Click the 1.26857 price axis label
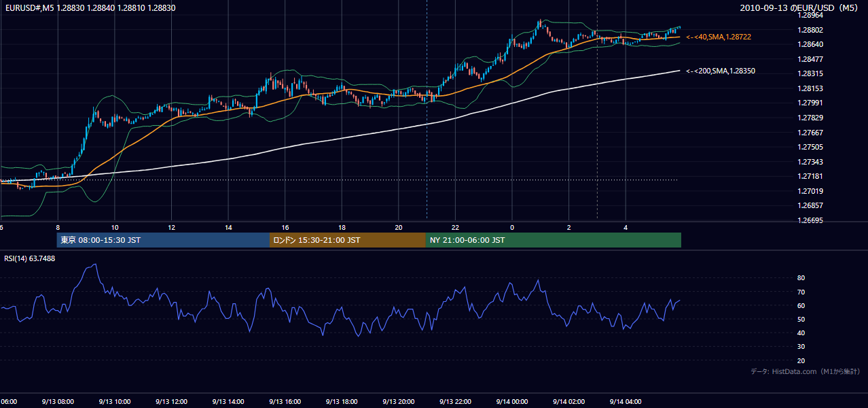Viewport: 868px width, 408px height. coord(810,205)
